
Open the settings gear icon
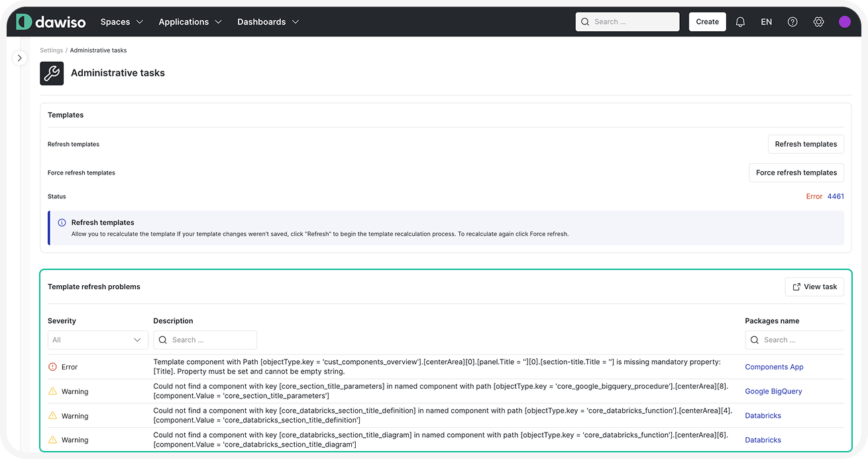(x=818, y=22)
